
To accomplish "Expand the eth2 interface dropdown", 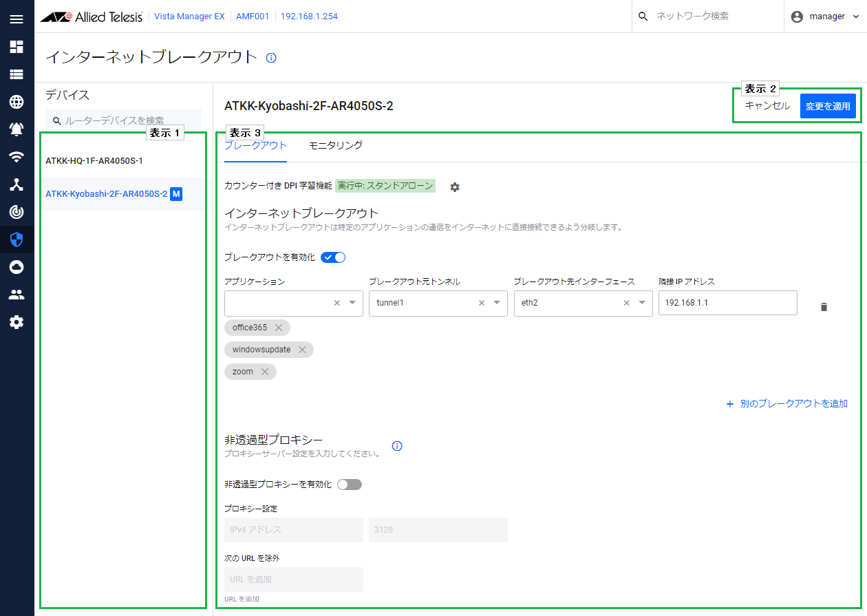I will point(642,303).
